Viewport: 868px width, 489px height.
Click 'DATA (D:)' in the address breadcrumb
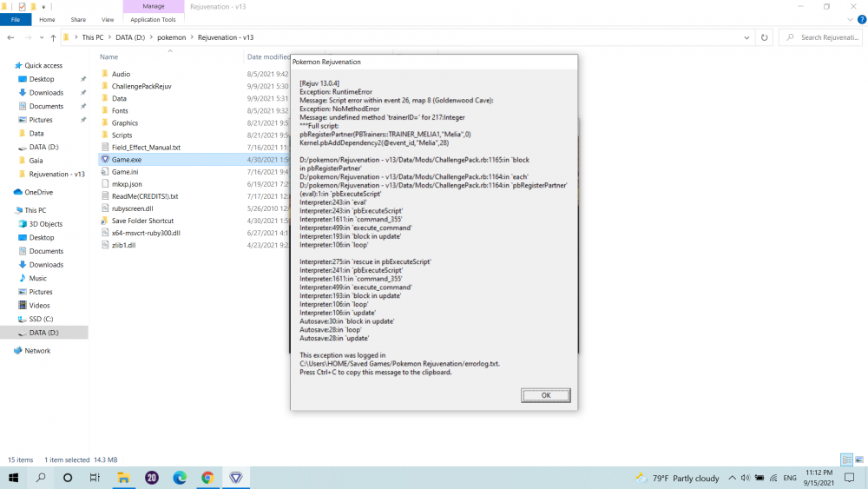[130, 37]
